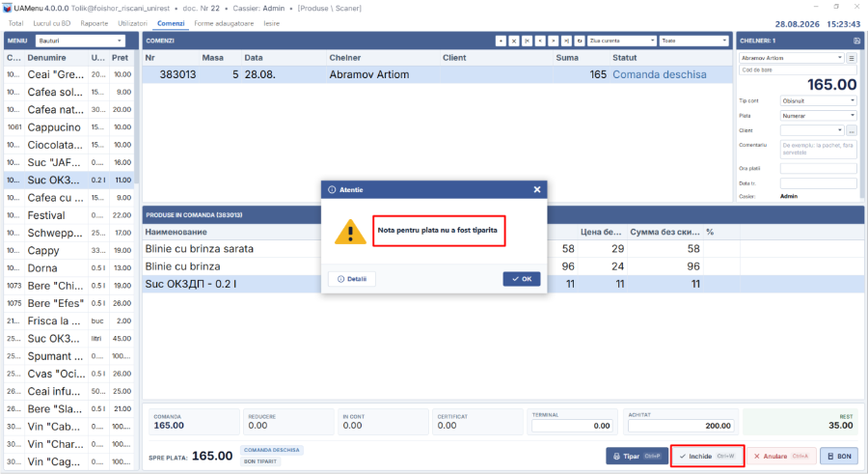The image size is (868, 474).
Task: Select Cappucino in the menu list
Action: click(x=69, y=127)
